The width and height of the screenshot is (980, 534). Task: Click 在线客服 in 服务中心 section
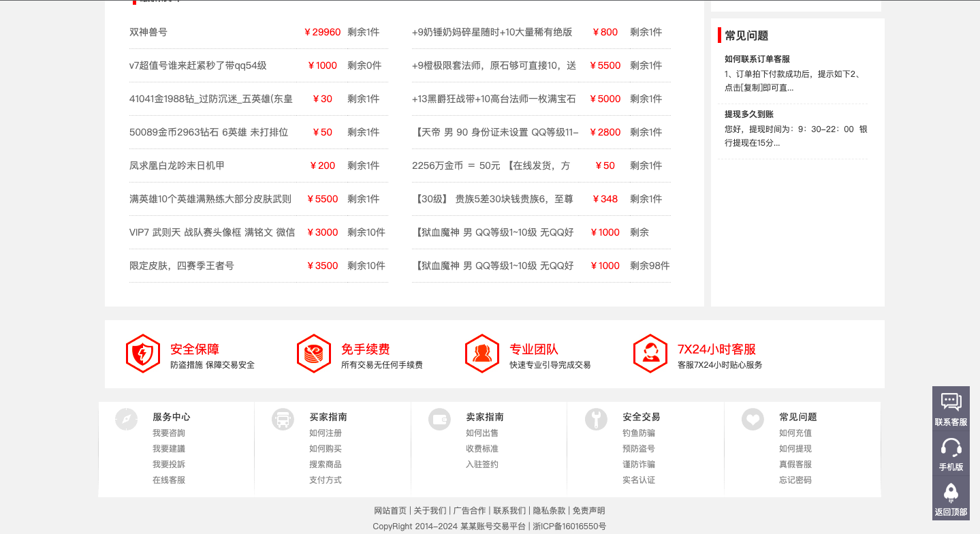[169, 480]
